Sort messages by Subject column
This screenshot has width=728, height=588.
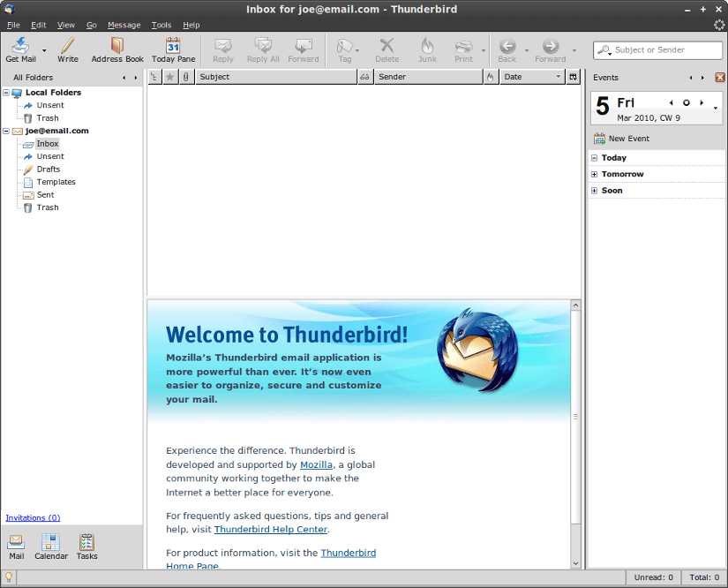pos(276,77)
